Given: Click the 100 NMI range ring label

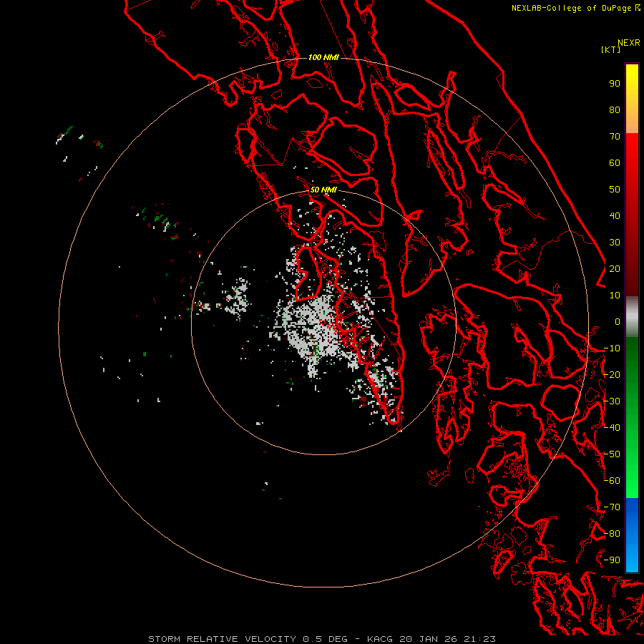Looking at the screenshot, I should coord(323,57).
